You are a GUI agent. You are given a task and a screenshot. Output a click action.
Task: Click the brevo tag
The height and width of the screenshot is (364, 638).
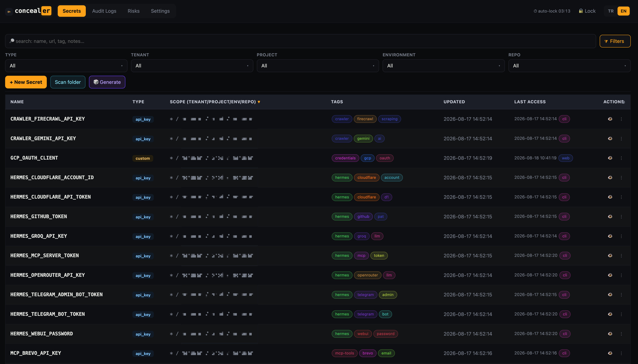(x=368, y=353)
